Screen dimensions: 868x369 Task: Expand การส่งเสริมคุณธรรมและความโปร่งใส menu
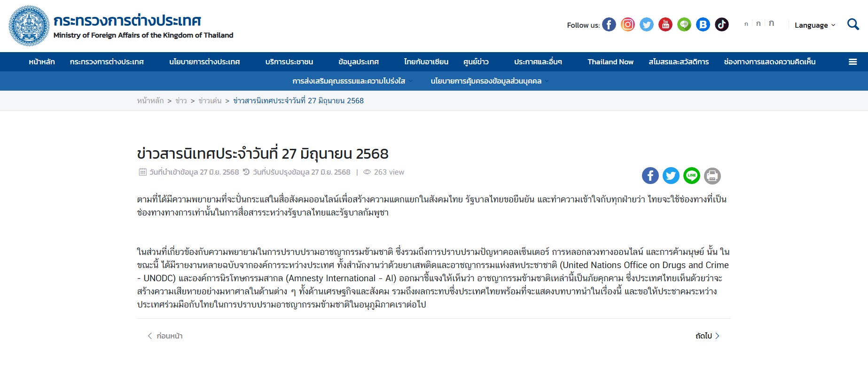352,81
